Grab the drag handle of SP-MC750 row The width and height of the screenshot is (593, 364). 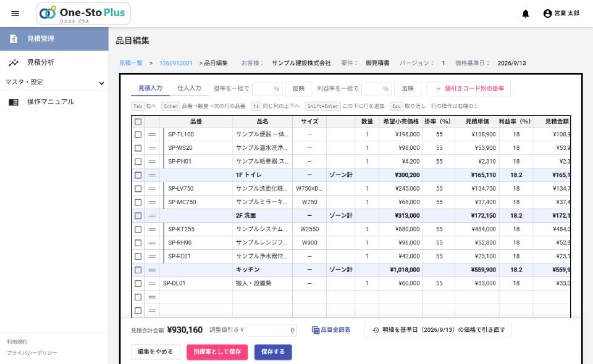click(152, 202)
